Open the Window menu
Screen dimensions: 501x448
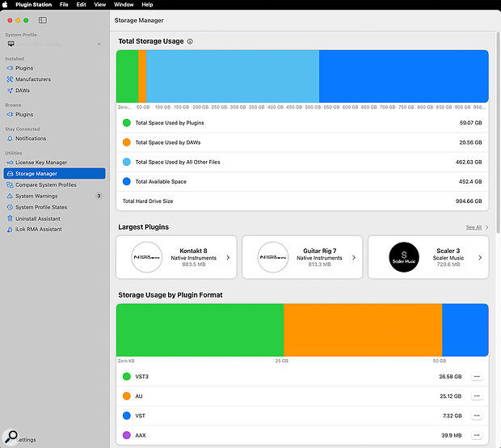pos(124,5)
